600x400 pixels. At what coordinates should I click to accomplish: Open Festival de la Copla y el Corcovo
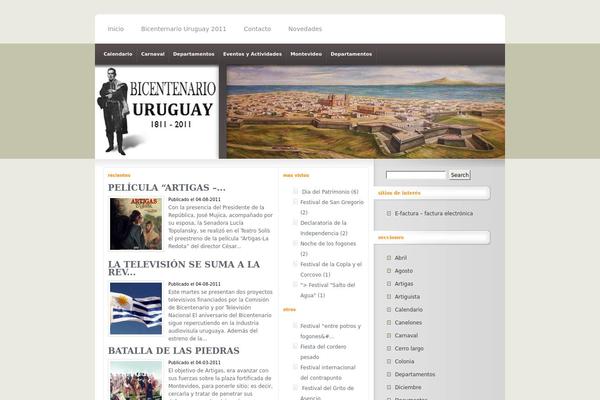point(331,269)
